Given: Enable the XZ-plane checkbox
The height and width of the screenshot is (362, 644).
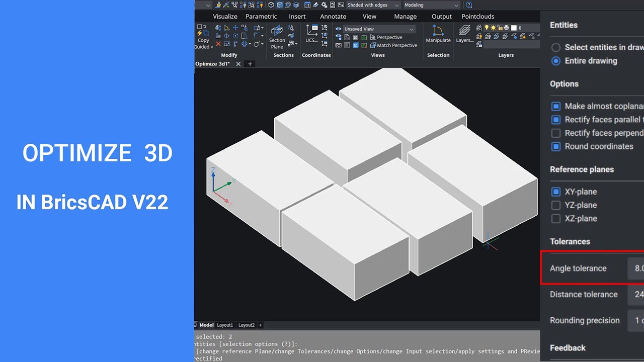Looking at the screenshot, I should click(556, 219).
